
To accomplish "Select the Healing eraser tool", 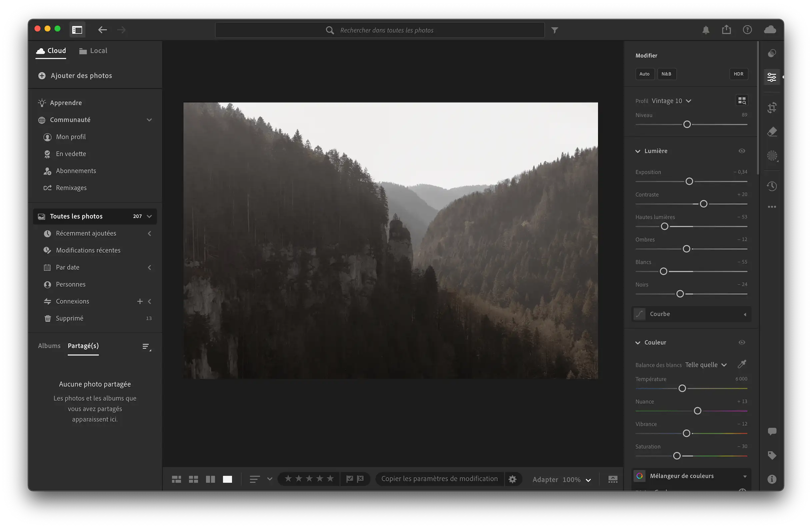I will pyautogui.click(x=772, y=132).
